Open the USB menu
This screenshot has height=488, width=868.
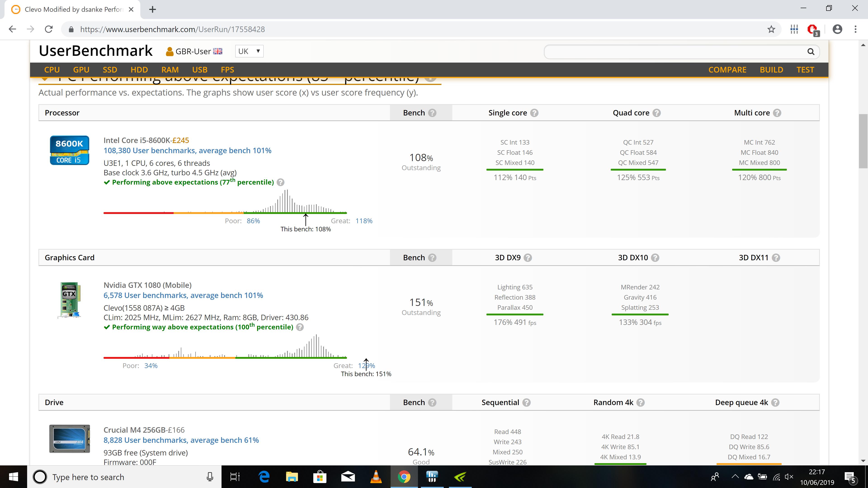[199, 70]
